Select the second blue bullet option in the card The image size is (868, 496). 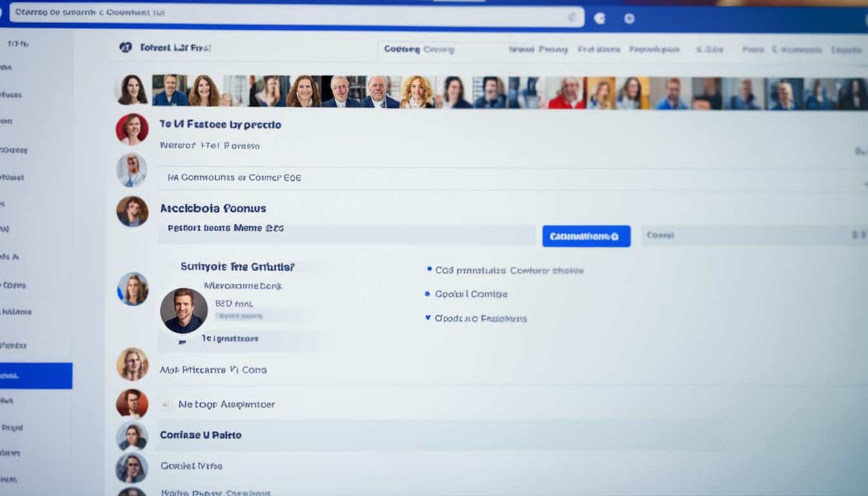click(427, 294)
